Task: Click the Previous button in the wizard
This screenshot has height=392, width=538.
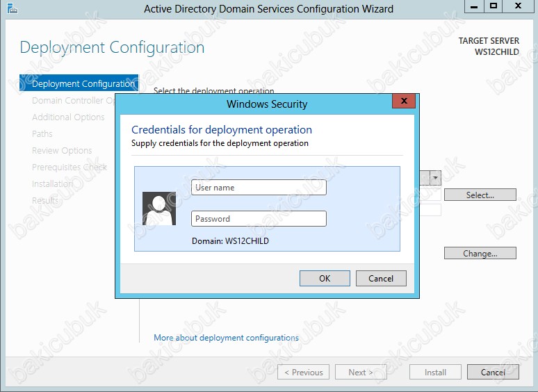Action: pos(303,372)
